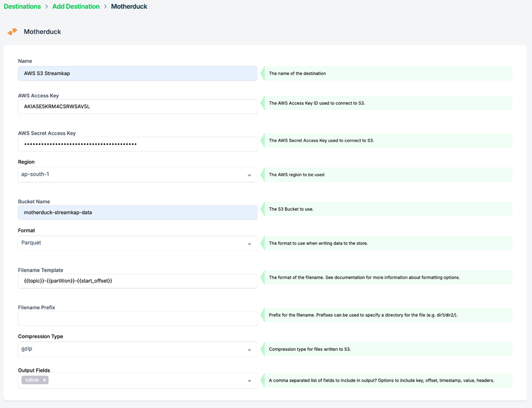Edit the Bucket Name field
Screen dimensions: 532x408
click(x=138, y=212)
